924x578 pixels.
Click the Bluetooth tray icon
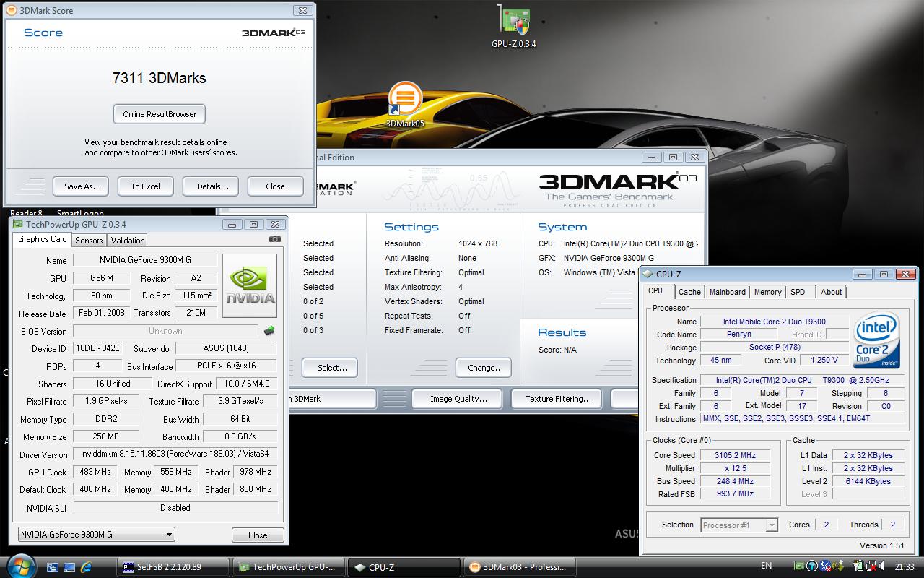825,566
